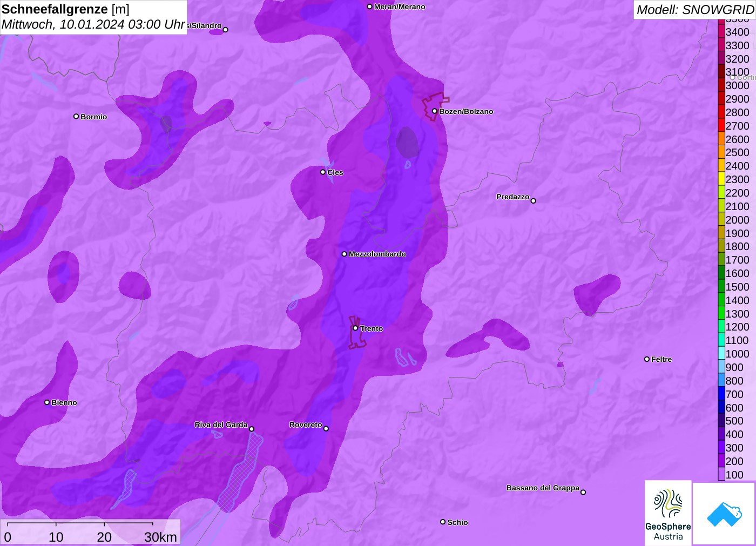This screenshot has width=756, height=546.
Task: Click the 2700 m red legend swatch
Action: tap(721, 125)
